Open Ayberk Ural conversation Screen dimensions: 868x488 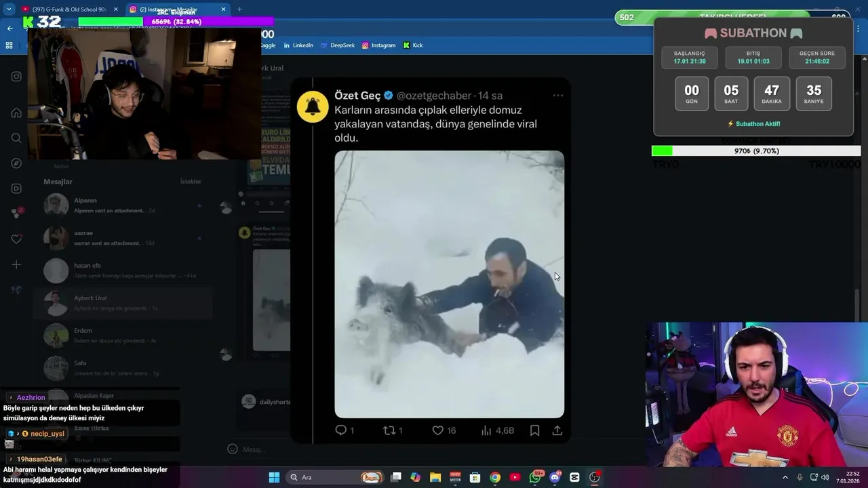coord(123,303)
